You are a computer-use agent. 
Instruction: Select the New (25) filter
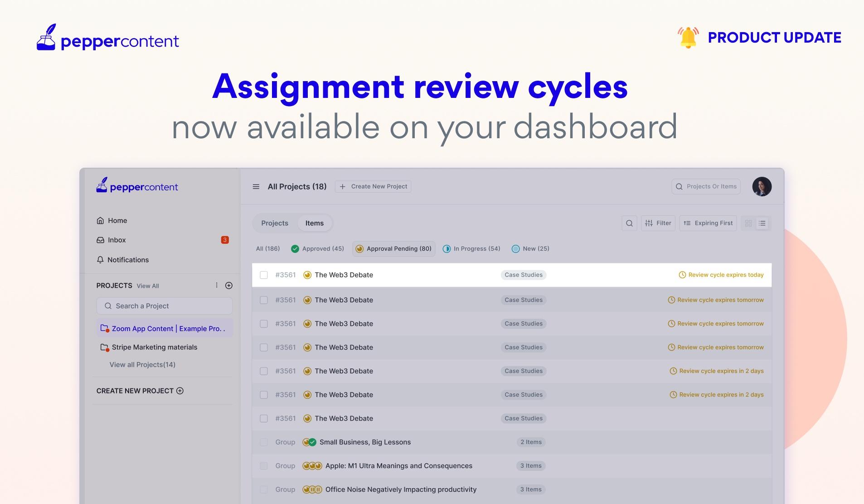[530, 249]
